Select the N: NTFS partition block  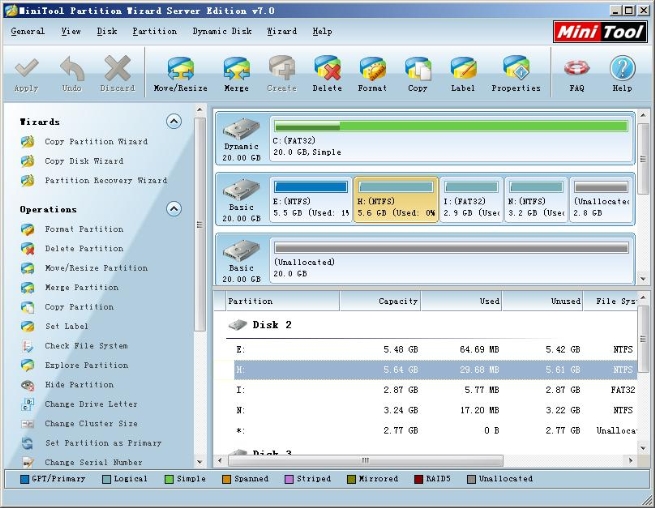(536, 200)
